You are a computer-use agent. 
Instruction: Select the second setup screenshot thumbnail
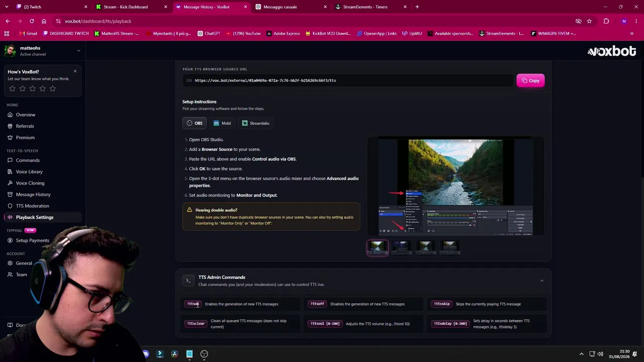[401, 247]
